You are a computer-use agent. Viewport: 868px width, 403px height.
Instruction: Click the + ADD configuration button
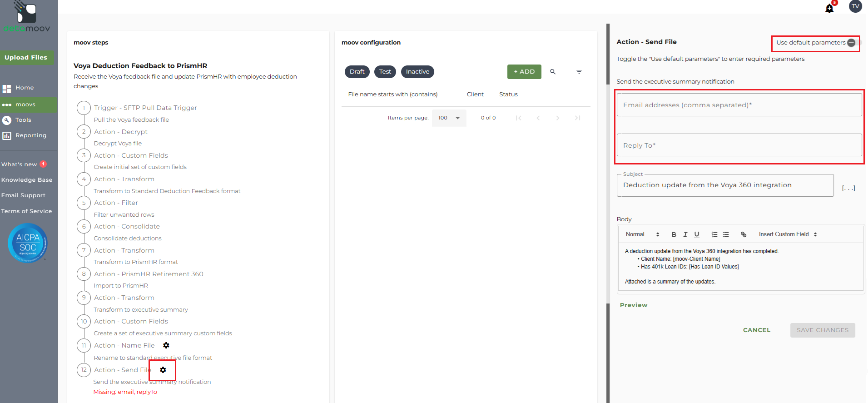tap(524, 72)
